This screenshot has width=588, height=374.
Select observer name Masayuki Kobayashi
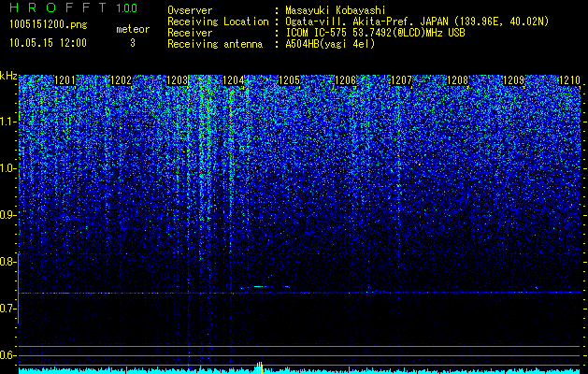point(336,10)
